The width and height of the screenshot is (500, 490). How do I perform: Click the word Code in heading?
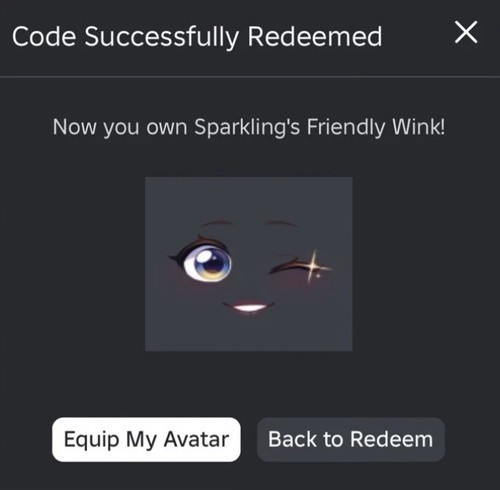(x=44, y=36)
